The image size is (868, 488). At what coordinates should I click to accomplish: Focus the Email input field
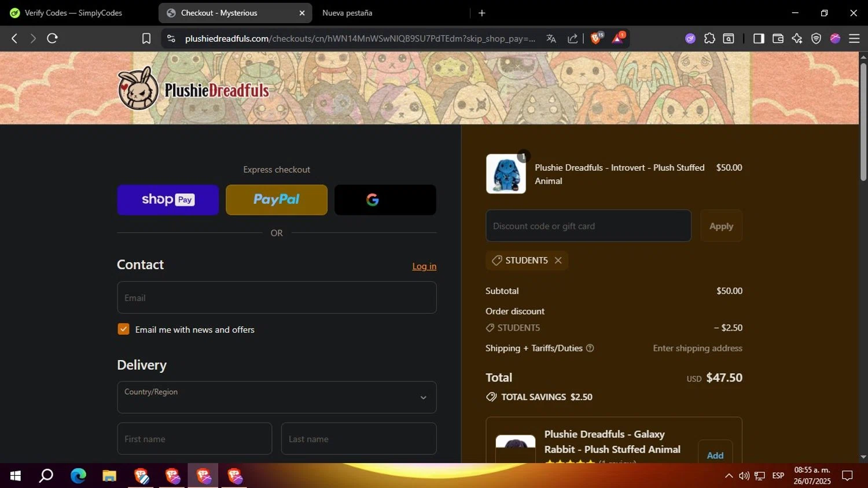pos(277,298)
